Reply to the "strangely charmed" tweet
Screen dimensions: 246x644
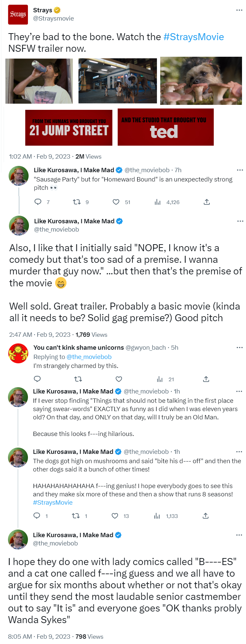click(38, 379)
